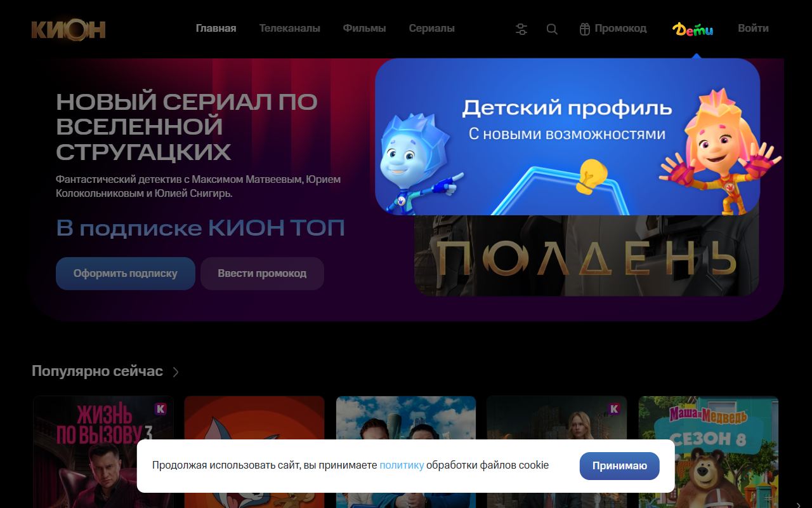Open the Дети kids section logo
The image size is (812, 508).
693,29
